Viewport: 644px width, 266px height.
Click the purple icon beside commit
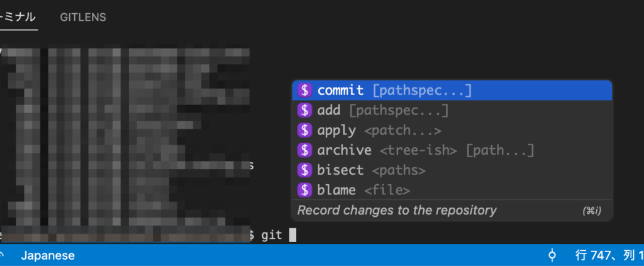(304, 91)
